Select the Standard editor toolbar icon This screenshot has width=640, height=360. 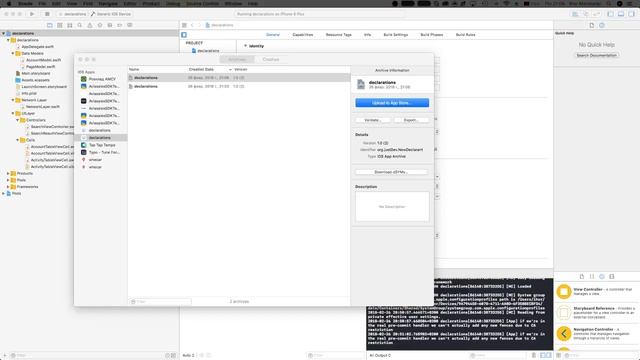575,14
